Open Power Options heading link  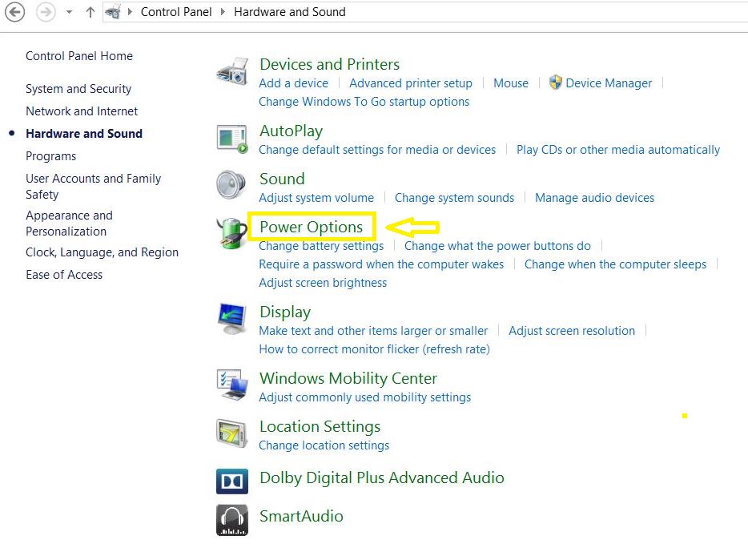click(311, 227)
